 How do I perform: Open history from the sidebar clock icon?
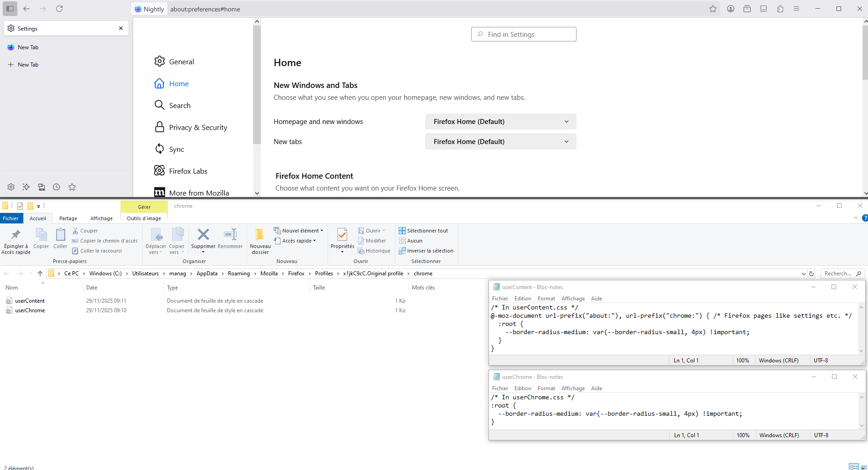57,187
